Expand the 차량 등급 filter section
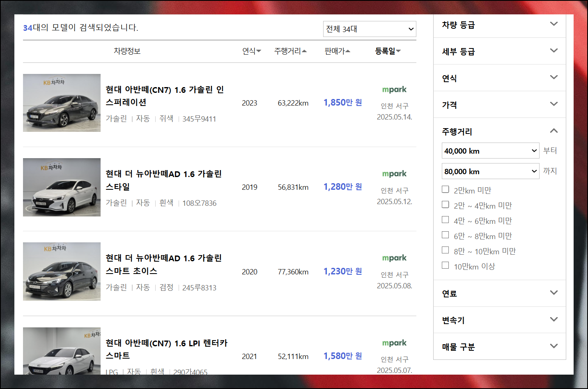Image resolution: width=588 pixels, height=389 pixels. click(x=500, y=25)
